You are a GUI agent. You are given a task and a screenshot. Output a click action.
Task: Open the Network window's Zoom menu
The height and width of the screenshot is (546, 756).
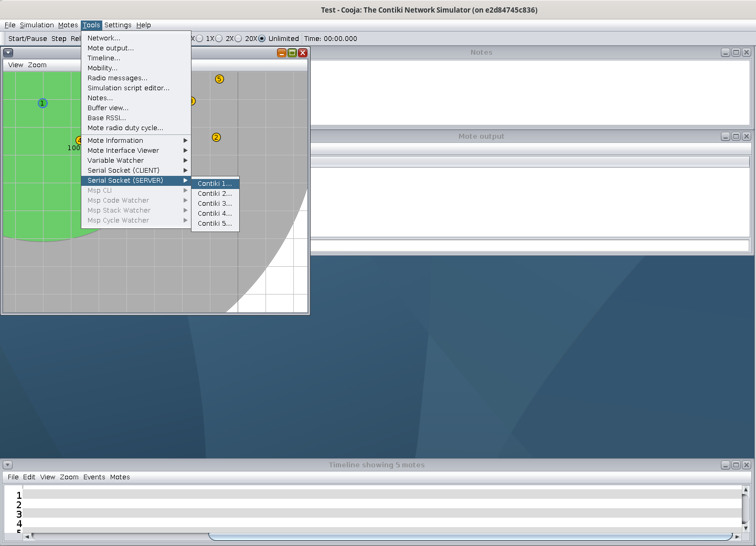pyautogui.click(x=37, y=65)
